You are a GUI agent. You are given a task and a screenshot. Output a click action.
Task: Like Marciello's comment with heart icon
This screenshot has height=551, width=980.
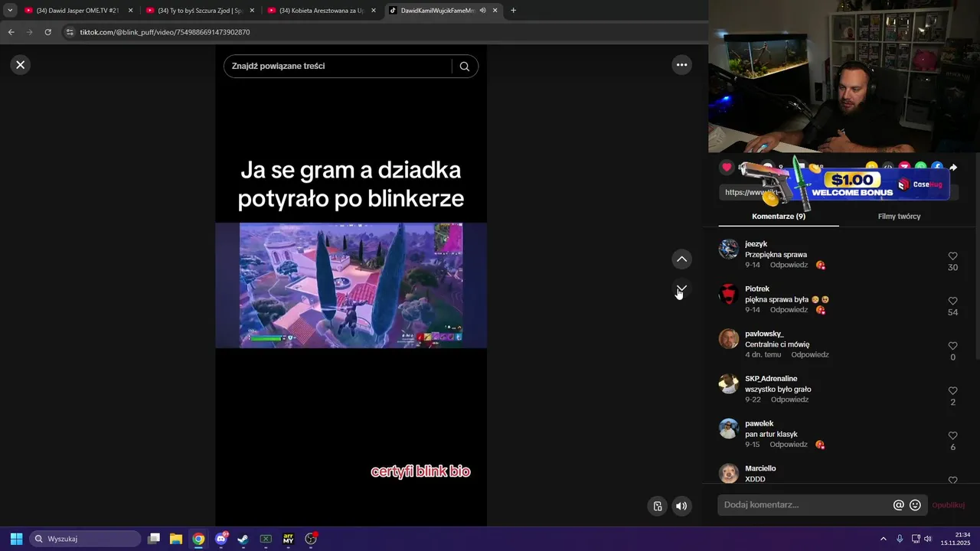point(952,480)
